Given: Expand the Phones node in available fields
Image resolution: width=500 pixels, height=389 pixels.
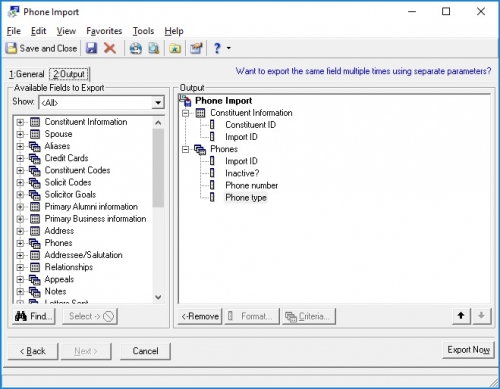Looking at the screenshot, I should pos(20,243).
